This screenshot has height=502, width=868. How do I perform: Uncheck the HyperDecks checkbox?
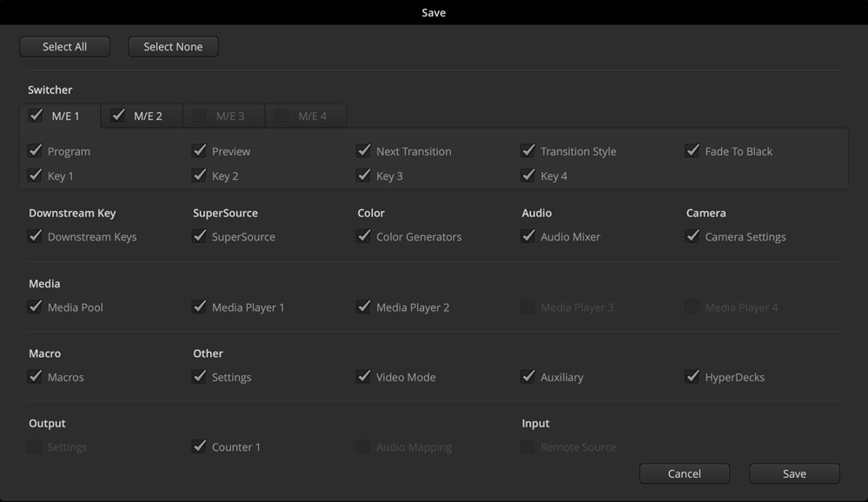click(x=692, y=377)
